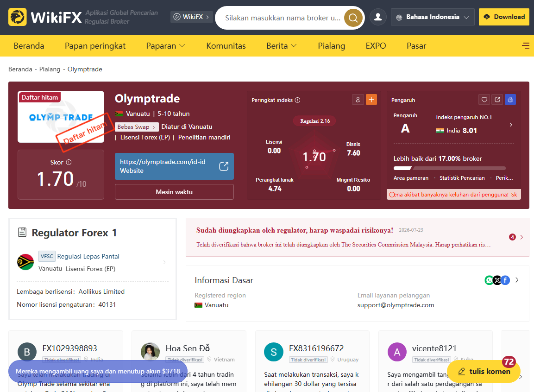The height and width of the screenshot is (392, 534).
Task: Click the orange plus icon in Peringkat indeks
Action: click(371, 100)
